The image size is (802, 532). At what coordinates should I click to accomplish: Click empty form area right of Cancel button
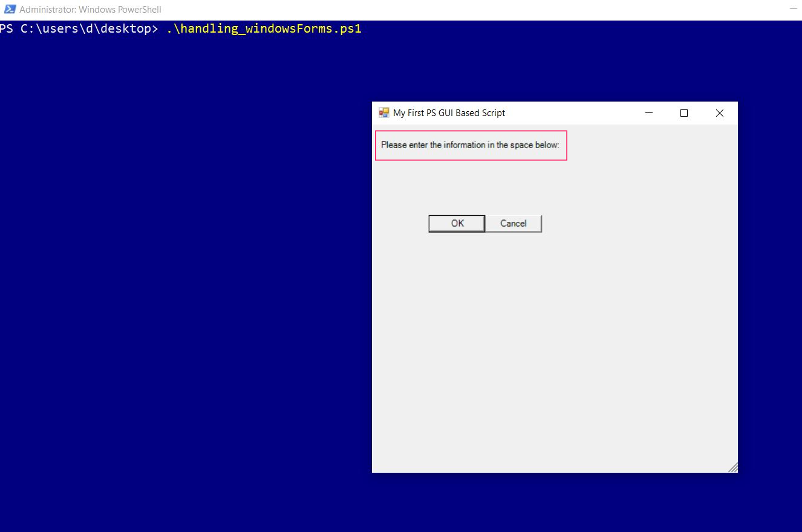click(635, 224)
